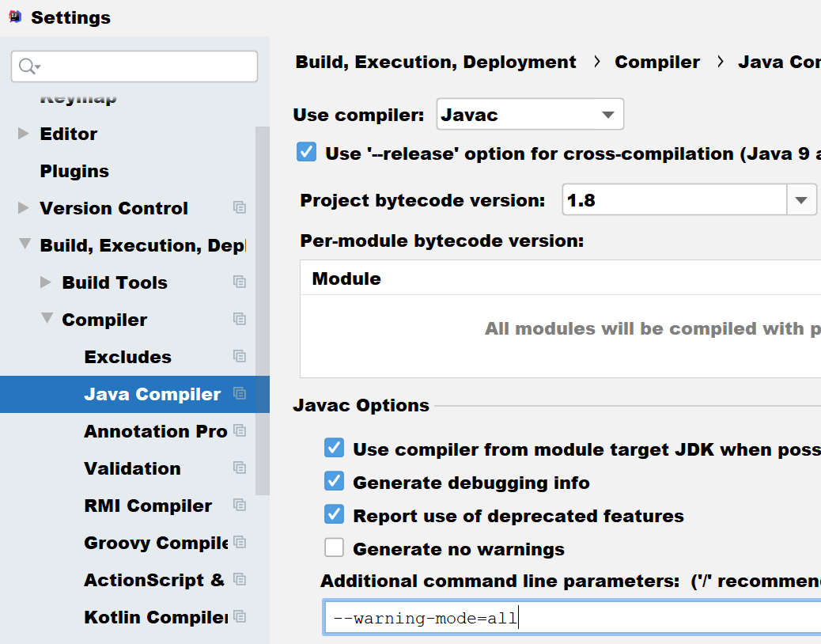Click the Version Control tree label
The image size is (821, 644).
point(114,208)
